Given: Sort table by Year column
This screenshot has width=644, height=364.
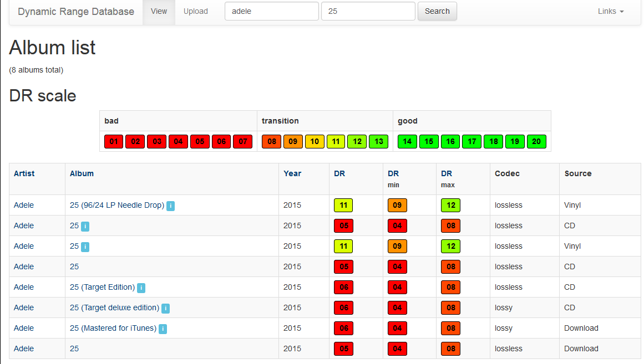Looking at the screenshot, I should 292,173.
